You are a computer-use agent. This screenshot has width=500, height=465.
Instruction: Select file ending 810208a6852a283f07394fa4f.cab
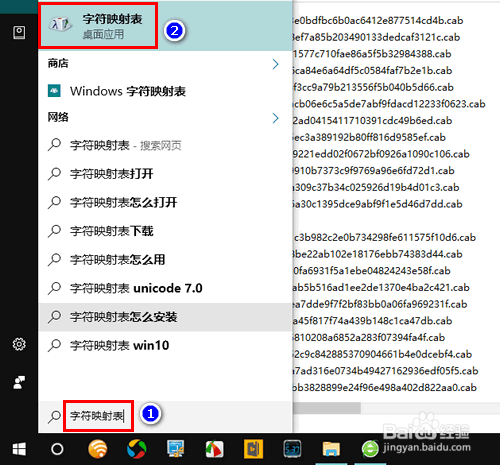(x=369, y=337)
